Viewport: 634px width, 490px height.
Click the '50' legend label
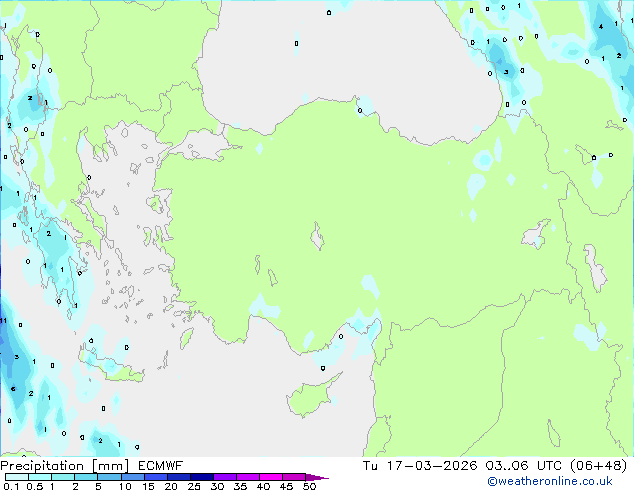coord(309,486)
